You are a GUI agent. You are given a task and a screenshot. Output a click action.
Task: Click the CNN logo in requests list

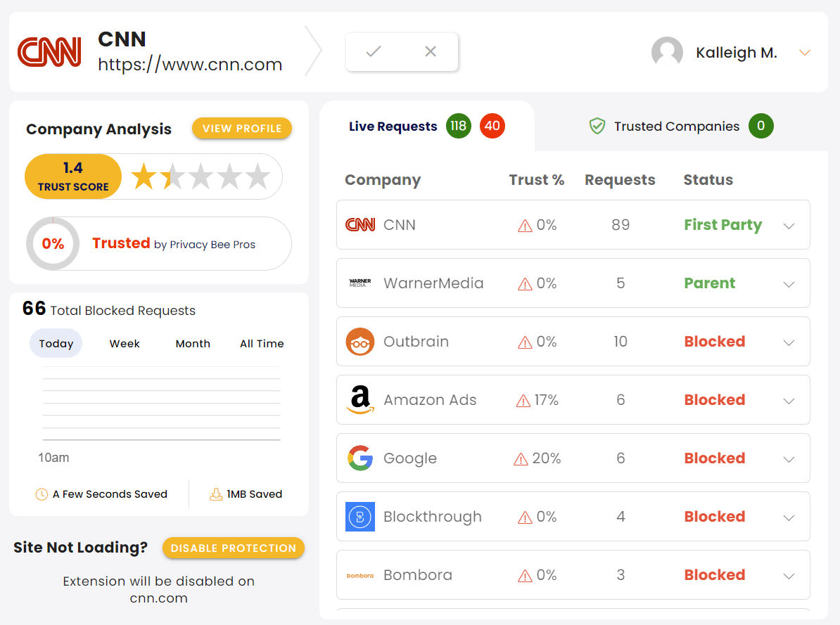(x=360, y=225)
